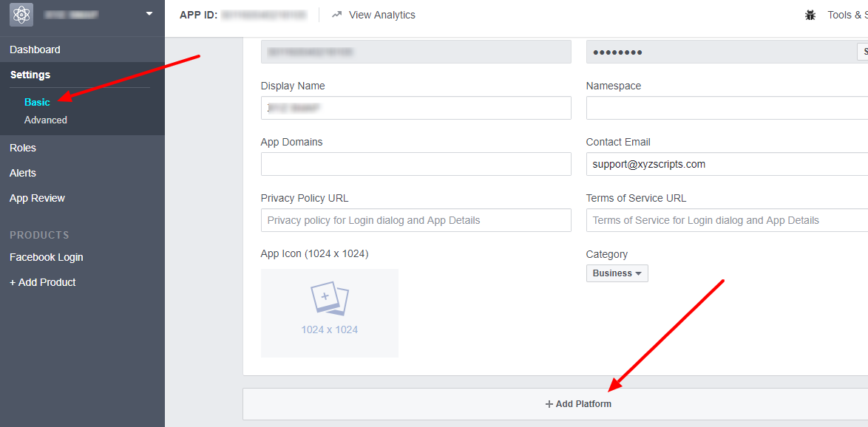Click the + Add Platform button
The image size is (868, 427).
(578, 404)
